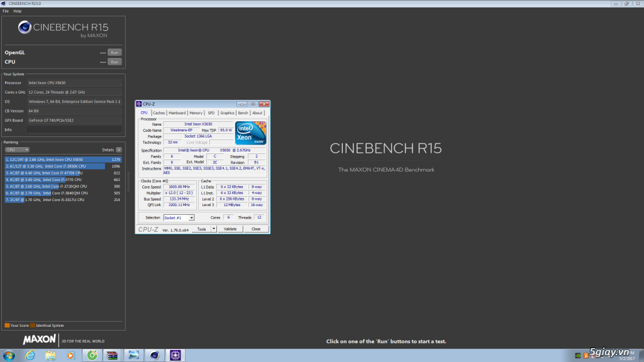Click the Intel Xeon logo in CPU-Z
The width and height of the screenshot is (644, 362).
coord(250,133)
